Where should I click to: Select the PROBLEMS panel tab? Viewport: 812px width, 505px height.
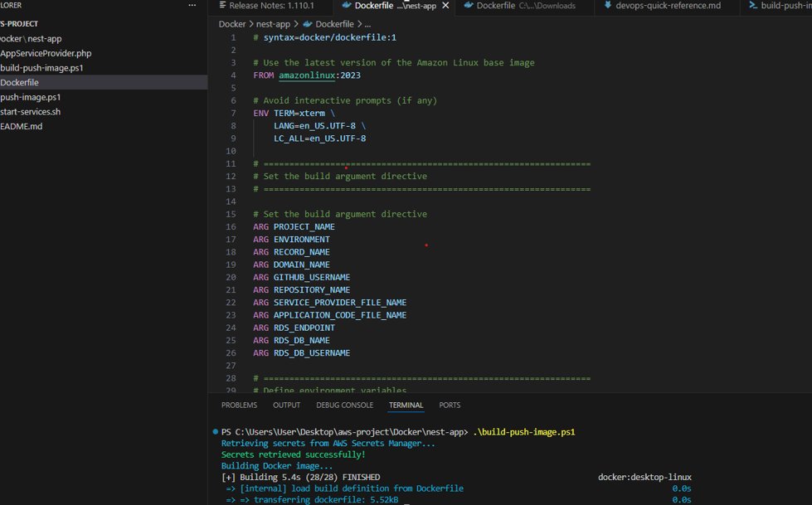click(239, 405)
